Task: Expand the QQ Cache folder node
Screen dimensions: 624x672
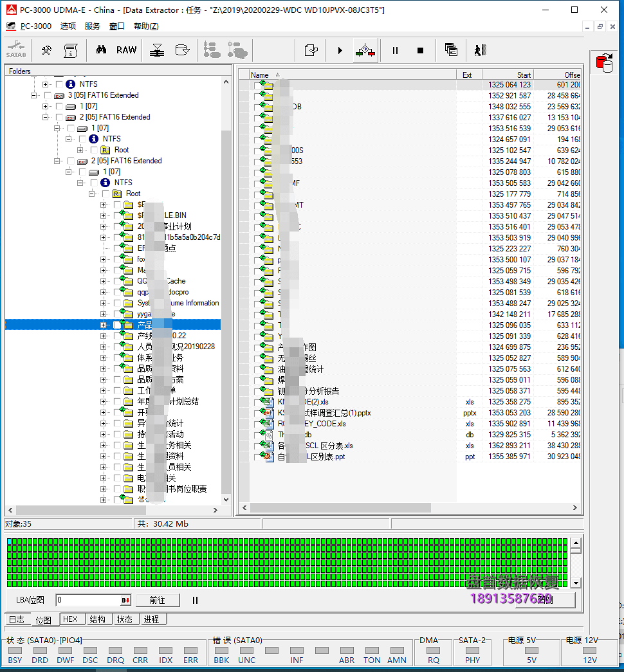Action: coord(104,281)
